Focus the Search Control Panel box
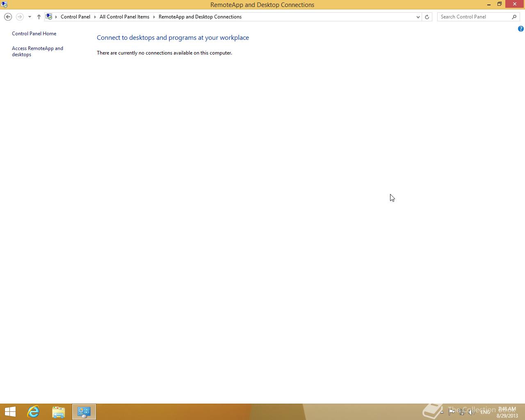This screenshot has width=525, height=420. tap(474, 17)
